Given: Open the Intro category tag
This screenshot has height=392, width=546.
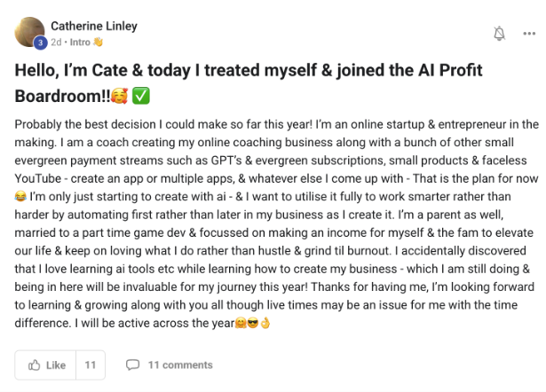Looking at the screenshot, I should coord(81,41).
